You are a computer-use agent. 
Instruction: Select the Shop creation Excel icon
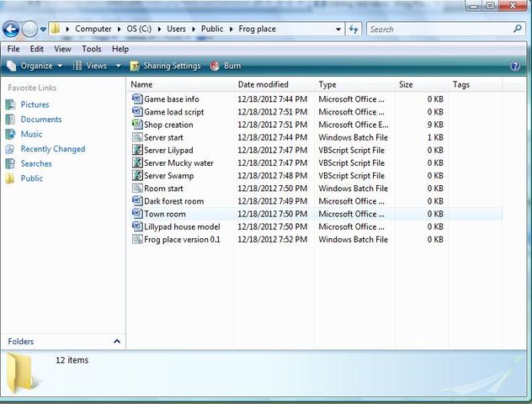(137, 125)
